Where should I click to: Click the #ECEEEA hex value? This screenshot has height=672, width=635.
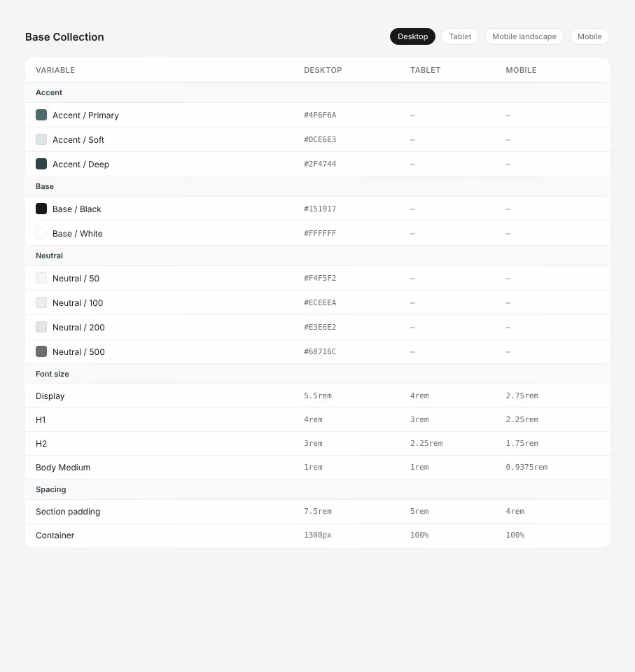click(320, 302)
